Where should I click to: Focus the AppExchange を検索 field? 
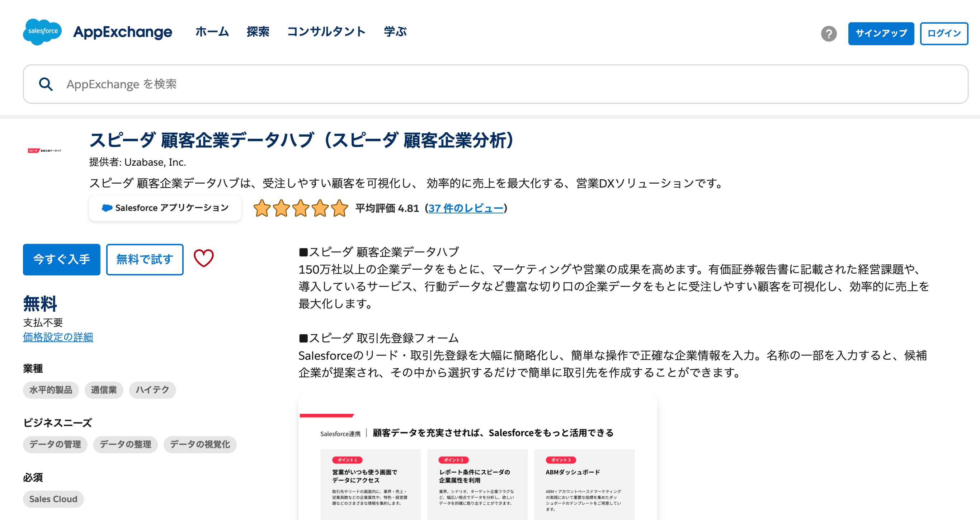[495, 84]
